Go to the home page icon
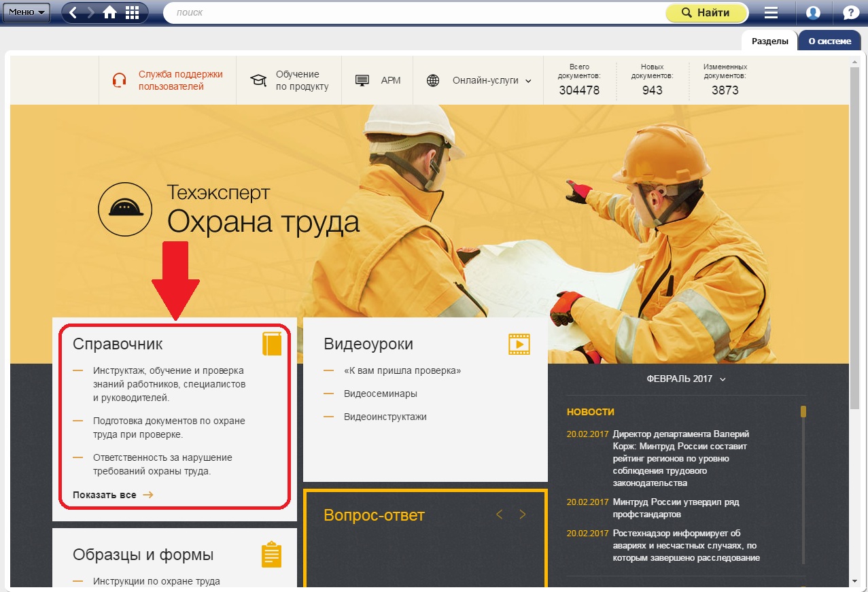868x592 pixels. [109, 13]
